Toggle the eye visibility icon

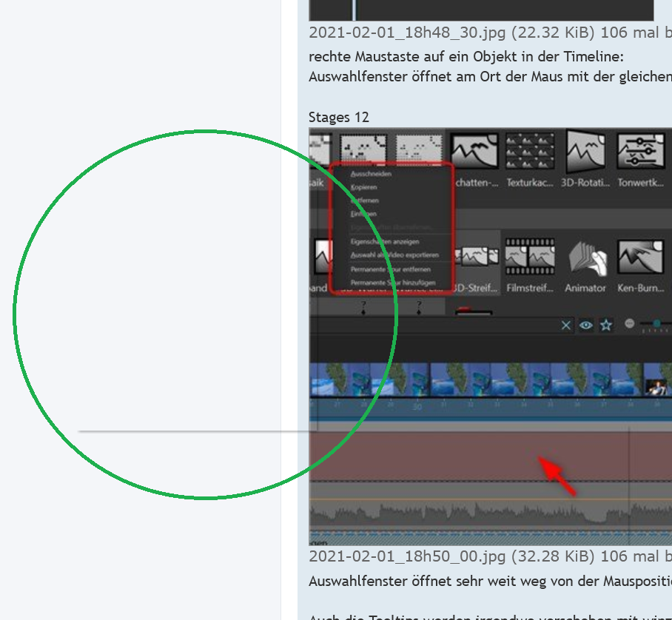(586, 325)
